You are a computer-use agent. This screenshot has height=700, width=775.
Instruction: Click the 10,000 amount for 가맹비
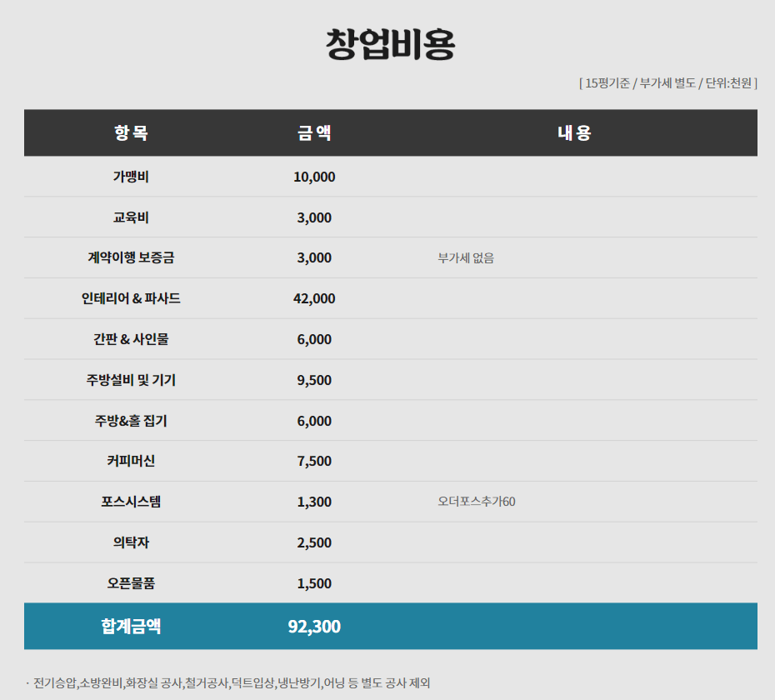coord(314,177)
